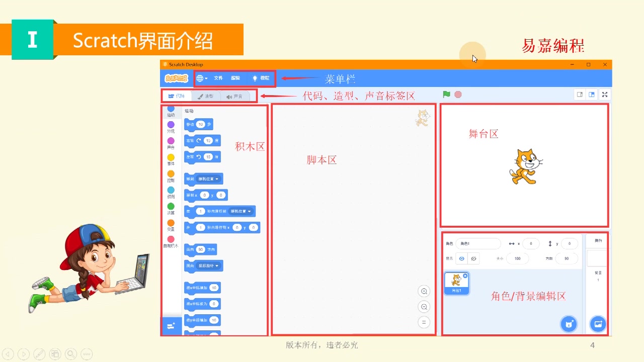Click the Choose a Sprite cat button
The width and height of the screenshot is (644, 362).
point(569,324)
